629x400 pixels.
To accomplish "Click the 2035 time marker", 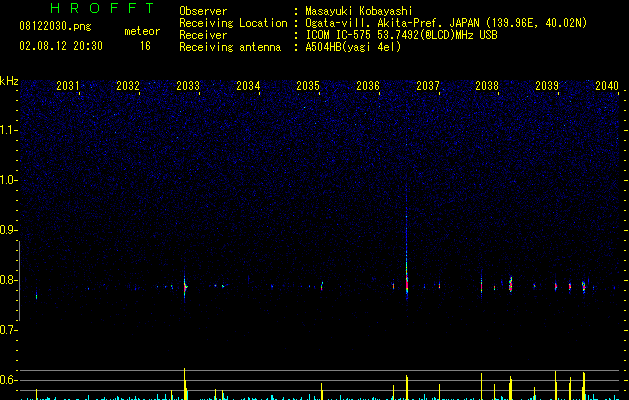I will click(x=308, y=86).
